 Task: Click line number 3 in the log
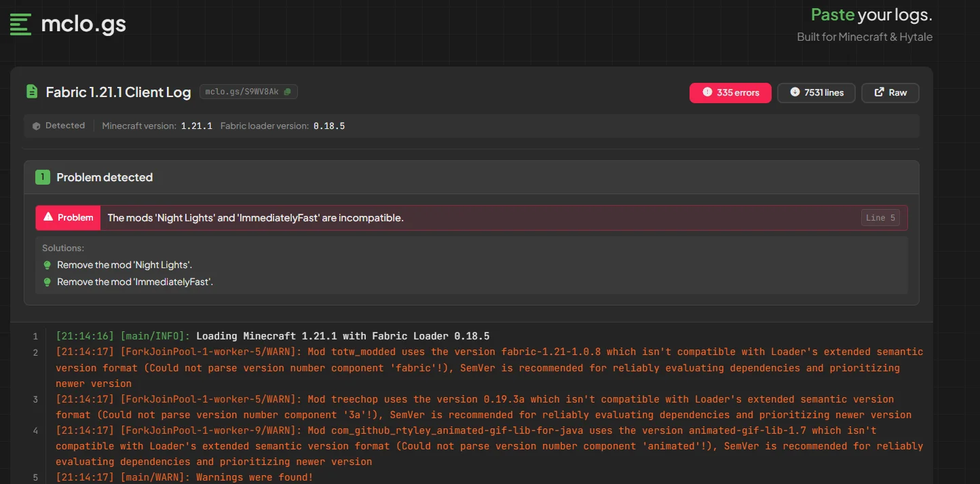pos(35,399)
